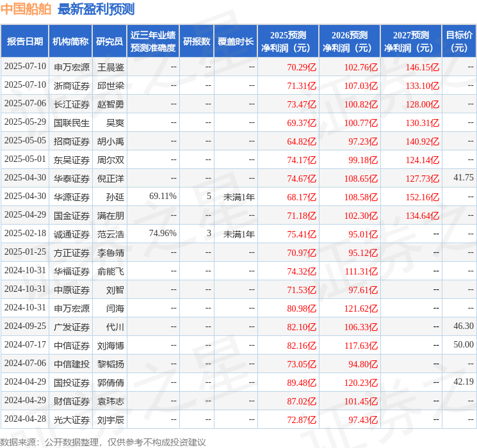This screenshot has width=477, height=448.
Task: Click the 数据来源 footer note
Action: [x=103, y=442]
